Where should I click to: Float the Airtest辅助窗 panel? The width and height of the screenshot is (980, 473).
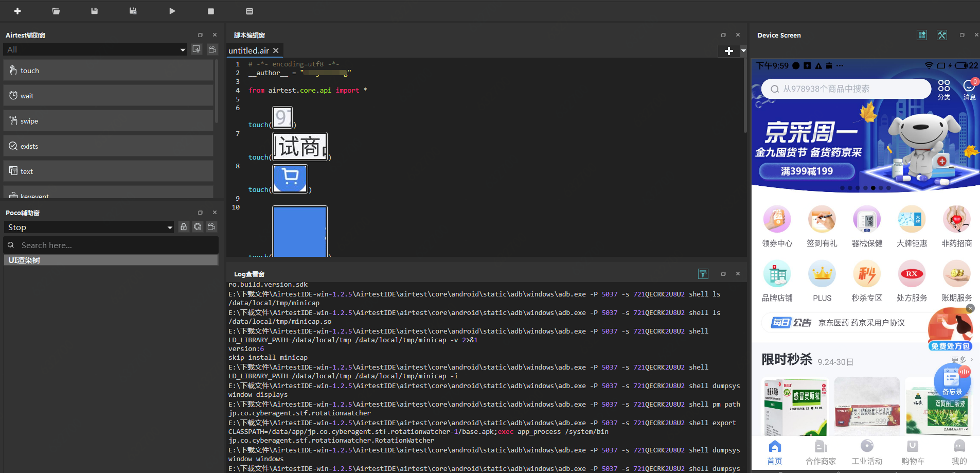click(x=200, y=35)
